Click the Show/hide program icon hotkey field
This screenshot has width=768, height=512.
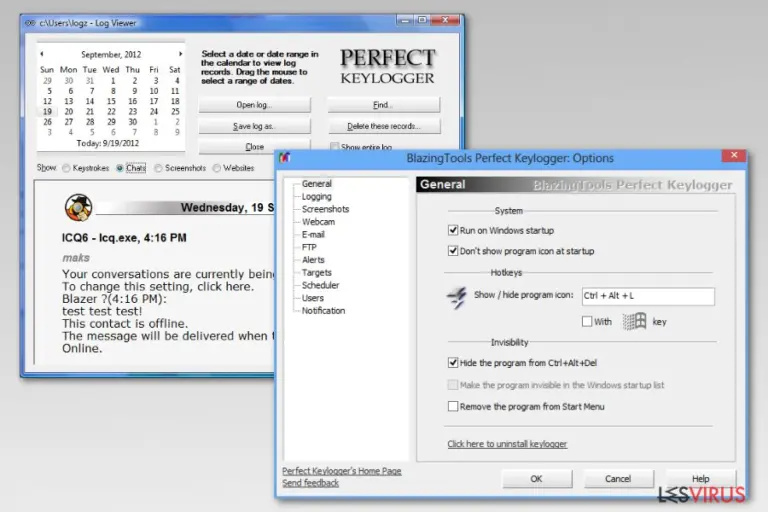click(x=648, y=296)
